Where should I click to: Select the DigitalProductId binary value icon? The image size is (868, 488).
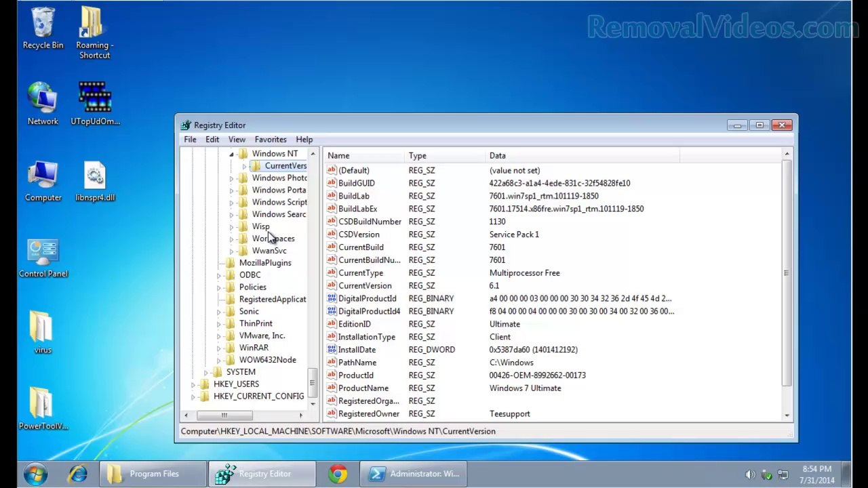[x=332, y=298]
